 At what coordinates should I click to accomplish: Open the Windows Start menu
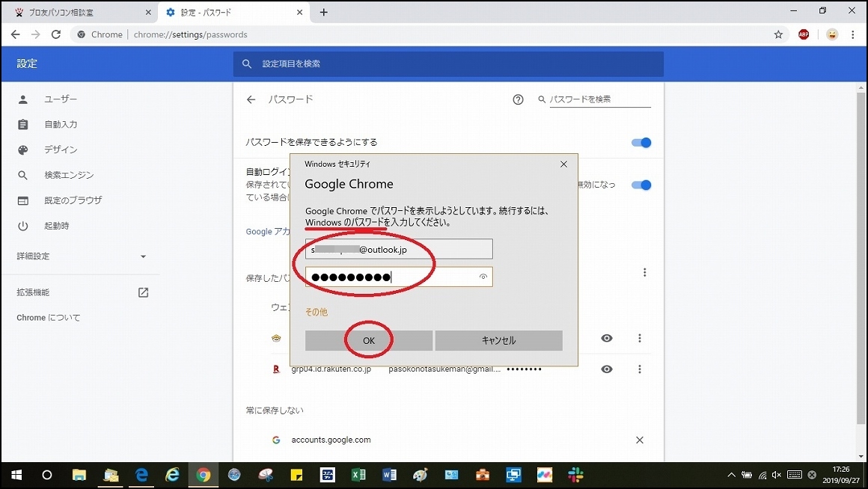click(16, 476)
